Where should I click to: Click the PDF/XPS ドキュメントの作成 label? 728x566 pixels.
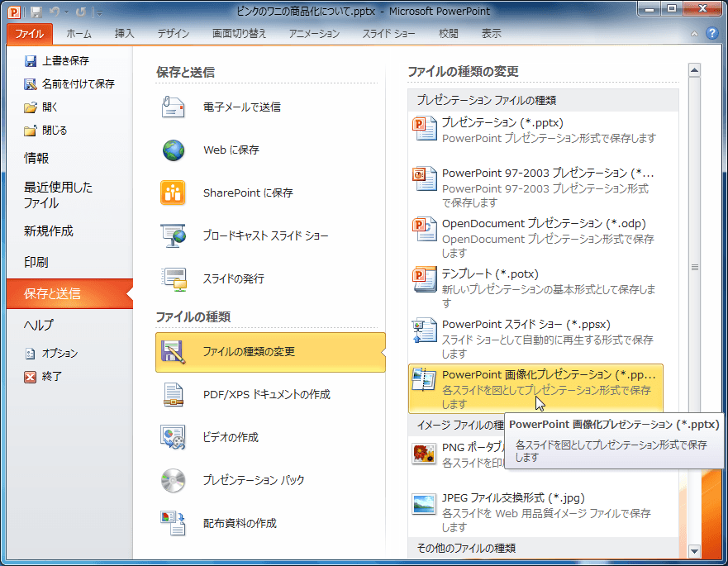(267, 395)
